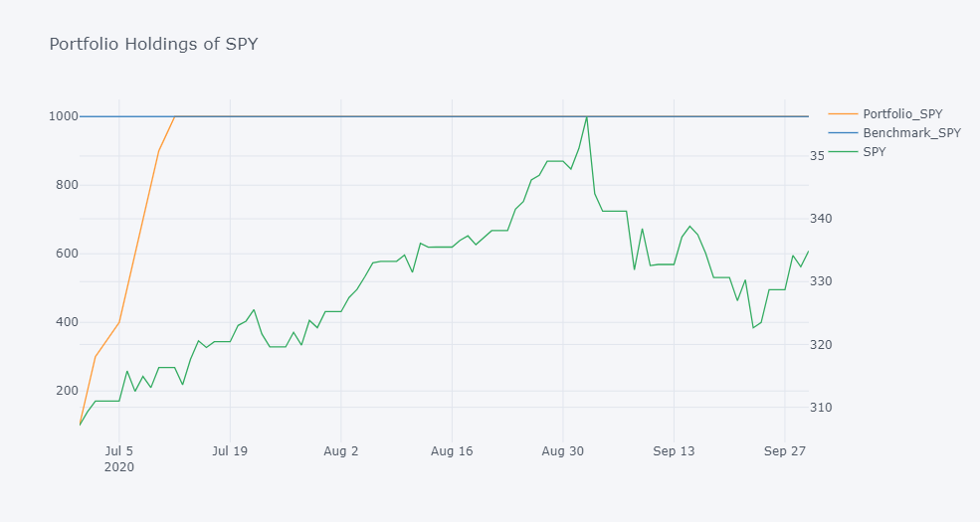This screenshot has width=980, height=522.
Task: Select the Jul 5 x-axis date label
Action: 118,450
